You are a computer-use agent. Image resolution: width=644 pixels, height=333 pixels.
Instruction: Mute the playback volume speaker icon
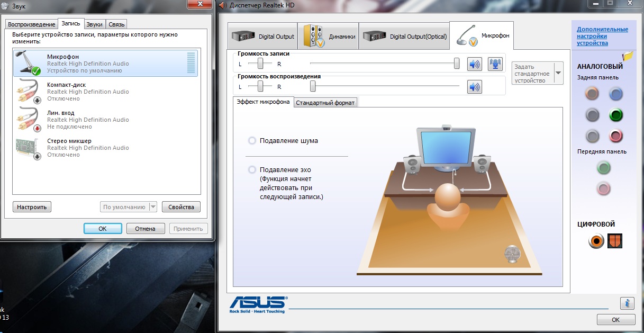tap(475, 87)
